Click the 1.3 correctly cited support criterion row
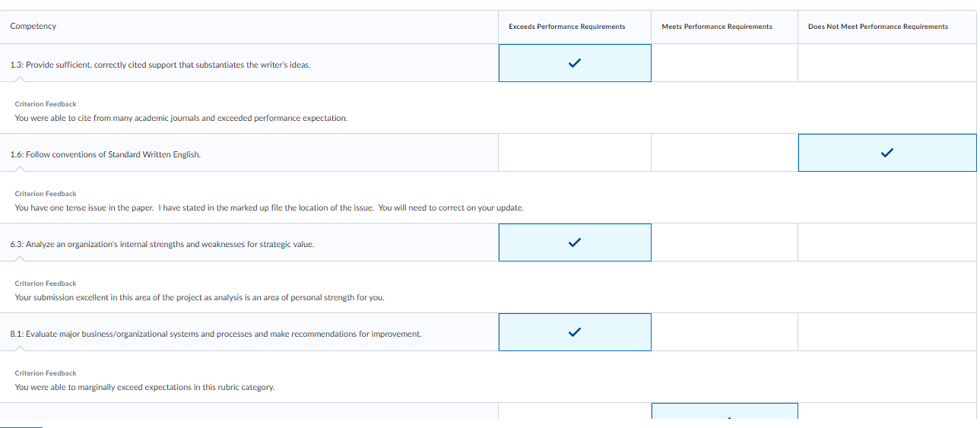Screen dimensions: 980x428 click(160, 65)
